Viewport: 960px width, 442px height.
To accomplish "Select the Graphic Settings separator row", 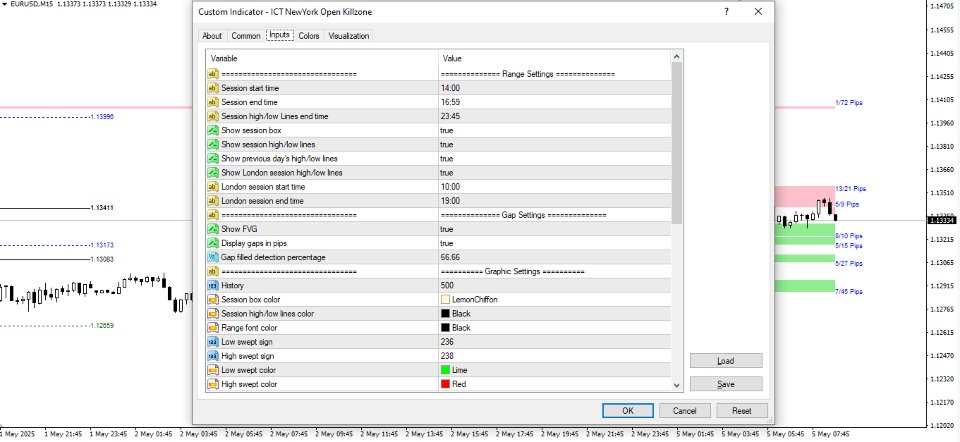I will 438,271.
